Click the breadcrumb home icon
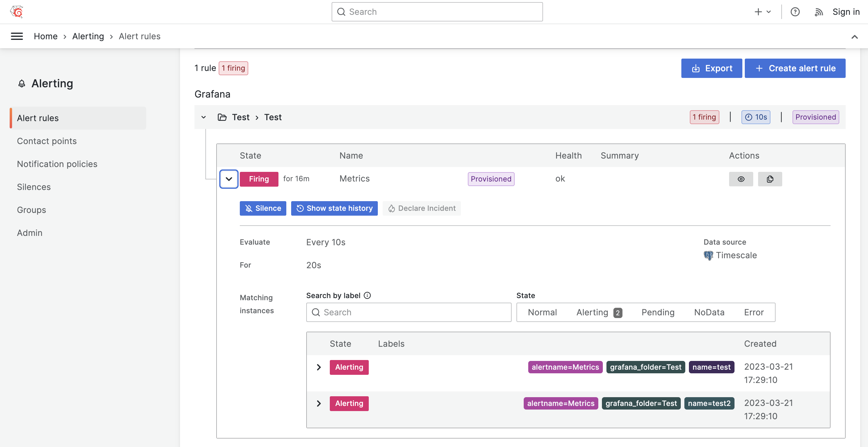Viewport: 868px width, 447px height. (x=45, y=36)
